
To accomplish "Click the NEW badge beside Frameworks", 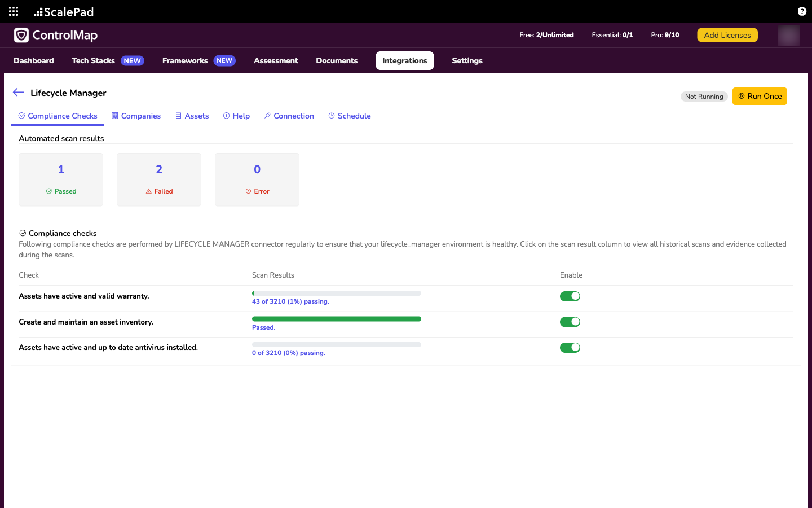I will click(x=224, y=60).
